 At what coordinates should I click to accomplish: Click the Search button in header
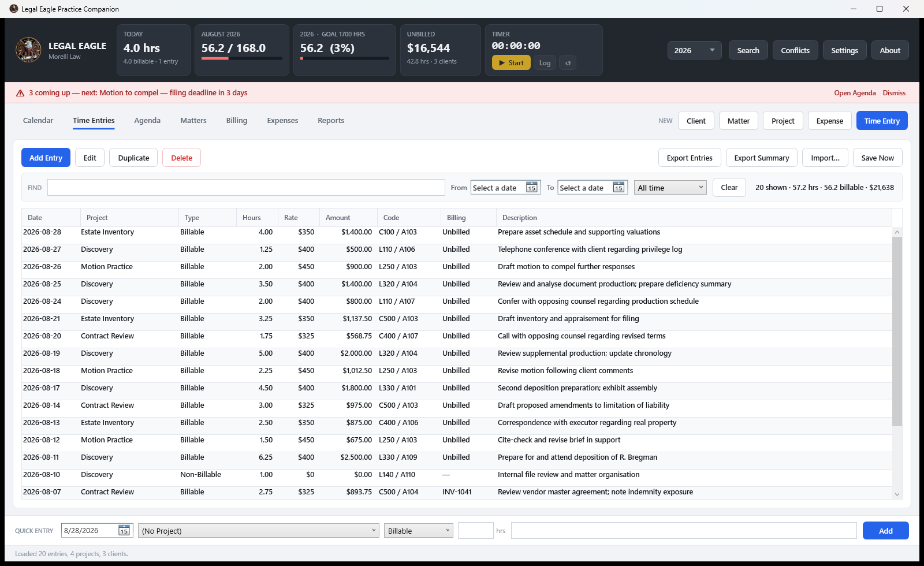748,50
